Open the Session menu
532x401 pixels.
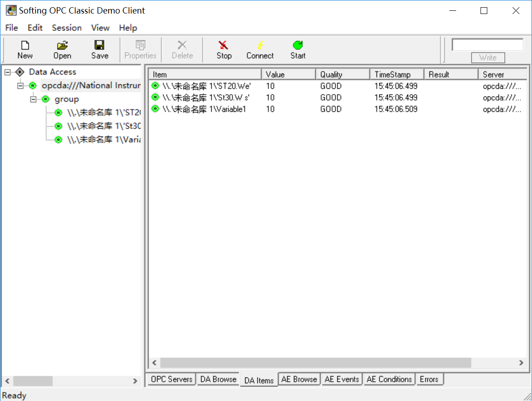coord(66,28)
